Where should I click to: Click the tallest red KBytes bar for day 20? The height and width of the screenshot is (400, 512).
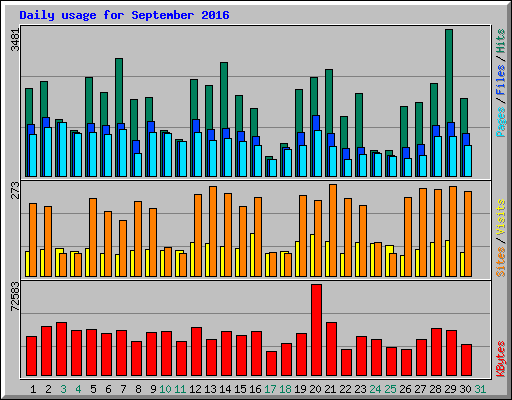click(316, 330)
